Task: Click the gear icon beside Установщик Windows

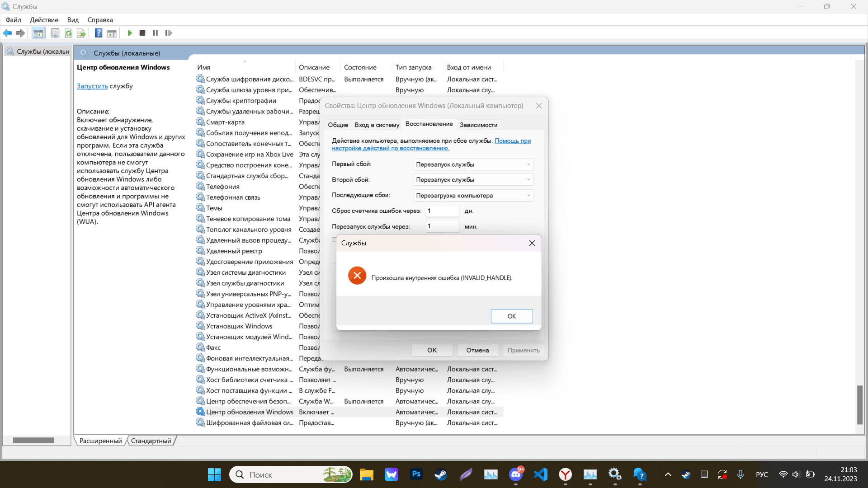Action: coord(200,326)
